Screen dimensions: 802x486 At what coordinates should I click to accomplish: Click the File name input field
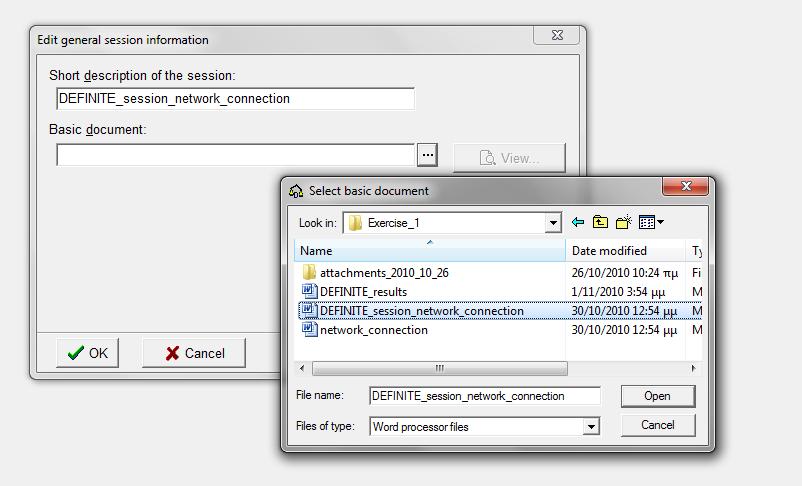[484, 396]
